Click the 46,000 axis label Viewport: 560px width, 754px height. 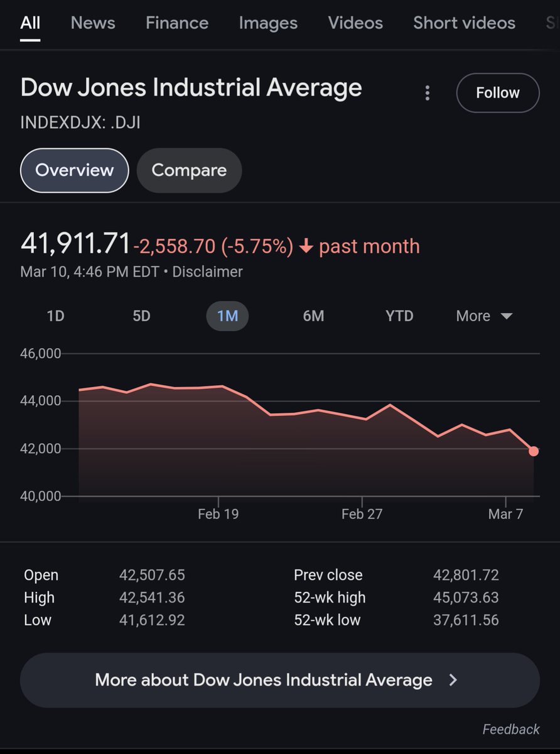[x=41, y=354]
